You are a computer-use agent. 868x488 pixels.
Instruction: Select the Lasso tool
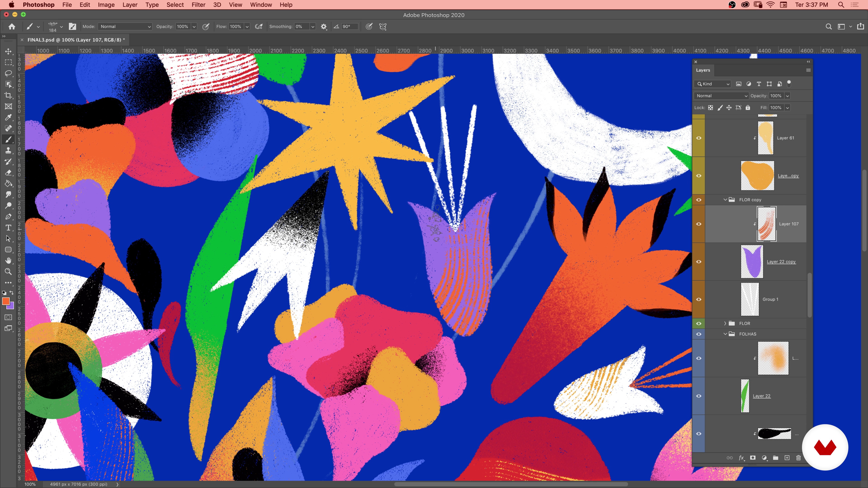[x=8, y=73]
